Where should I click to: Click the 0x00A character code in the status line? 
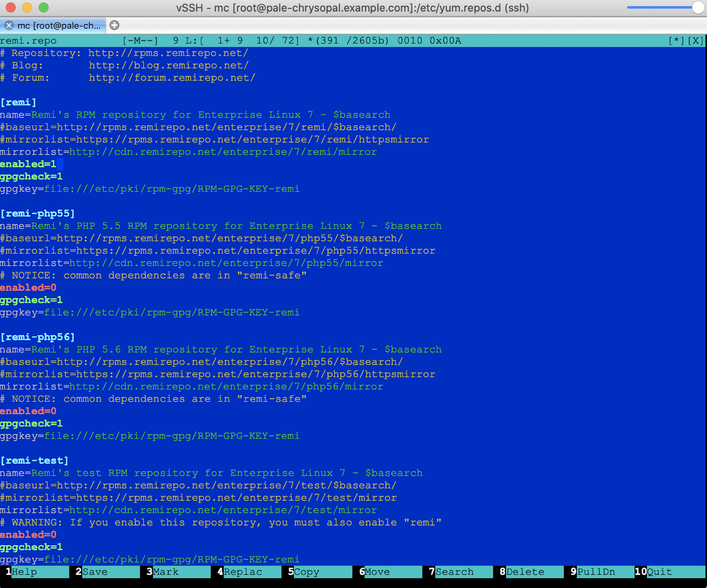point(445,41)
